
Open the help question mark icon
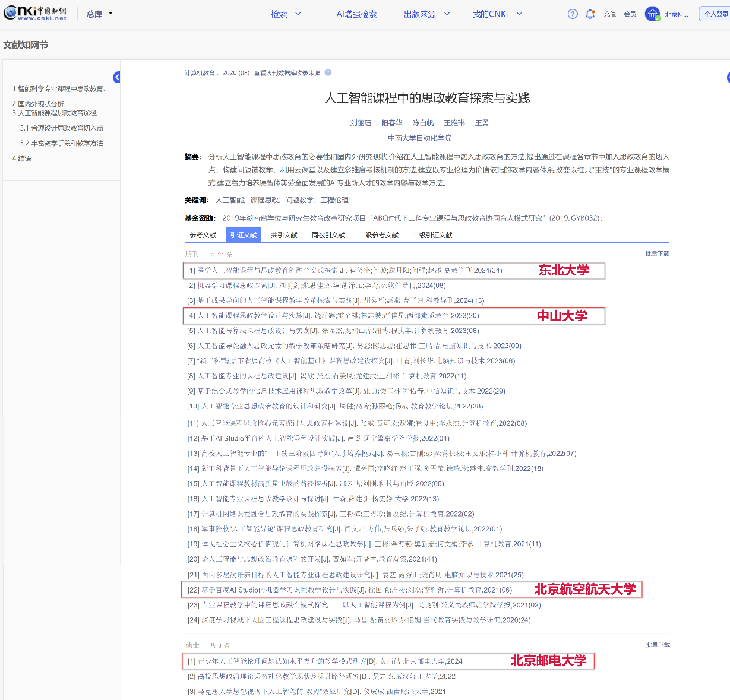[573, 14]
